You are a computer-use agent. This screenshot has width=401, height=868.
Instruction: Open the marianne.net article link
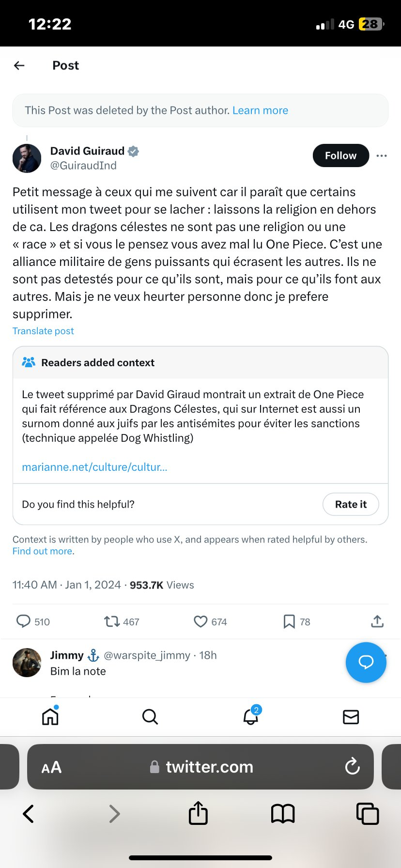click(x=94, y=467)
